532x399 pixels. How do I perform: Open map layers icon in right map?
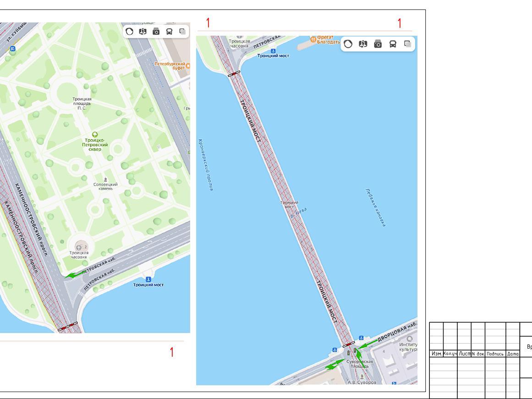tap(407, 44)
